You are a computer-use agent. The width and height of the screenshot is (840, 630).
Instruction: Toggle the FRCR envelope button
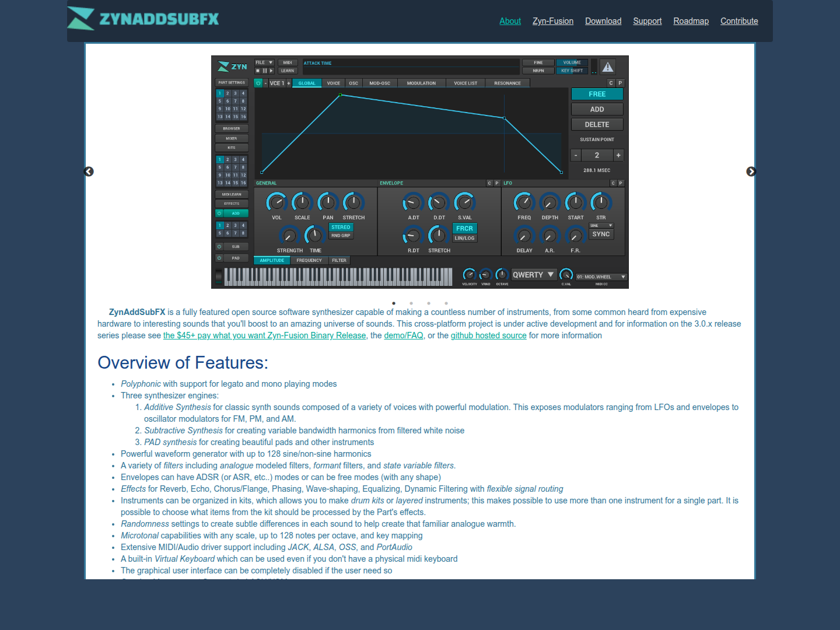click(464, 229)
